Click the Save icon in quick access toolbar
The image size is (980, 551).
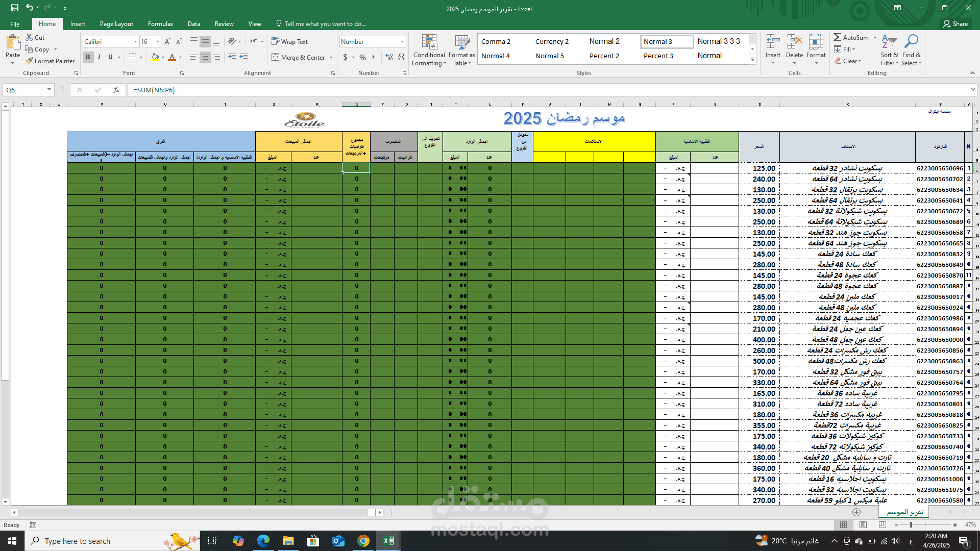click(x=15, y=8)
